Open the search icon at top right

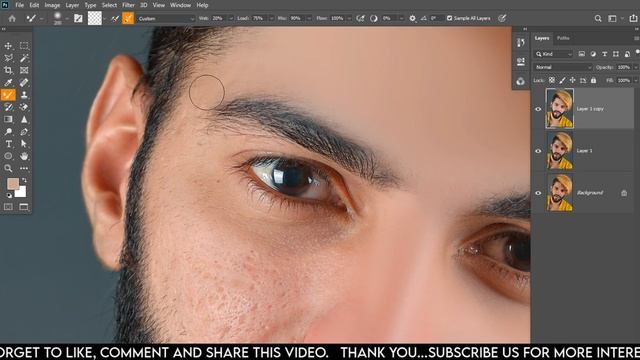598,18
